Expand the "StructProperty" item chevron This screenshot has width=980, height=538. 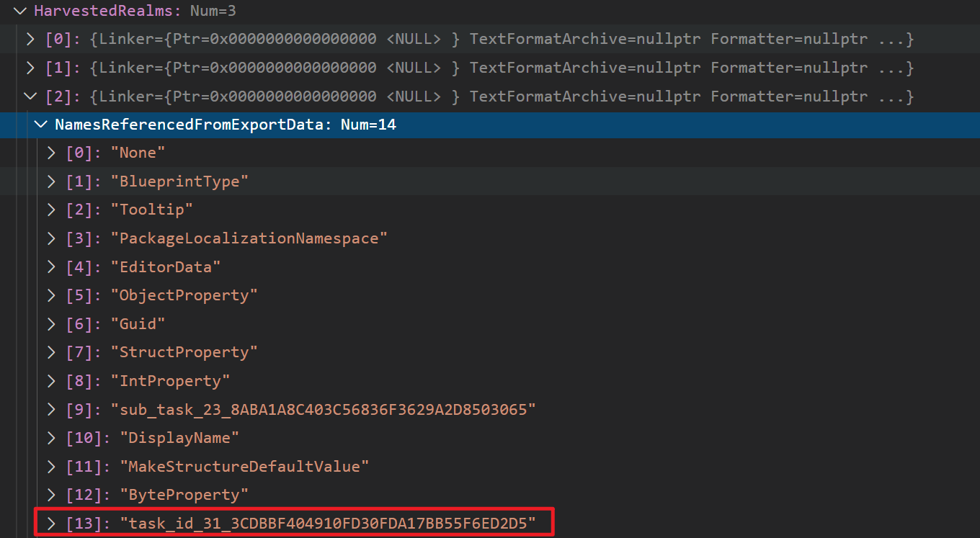(51, 352)
